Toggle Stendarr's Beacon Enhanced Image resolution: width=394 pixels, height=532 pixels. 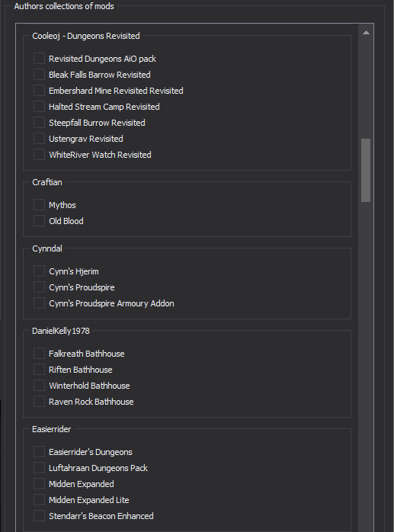click(39, 516)
